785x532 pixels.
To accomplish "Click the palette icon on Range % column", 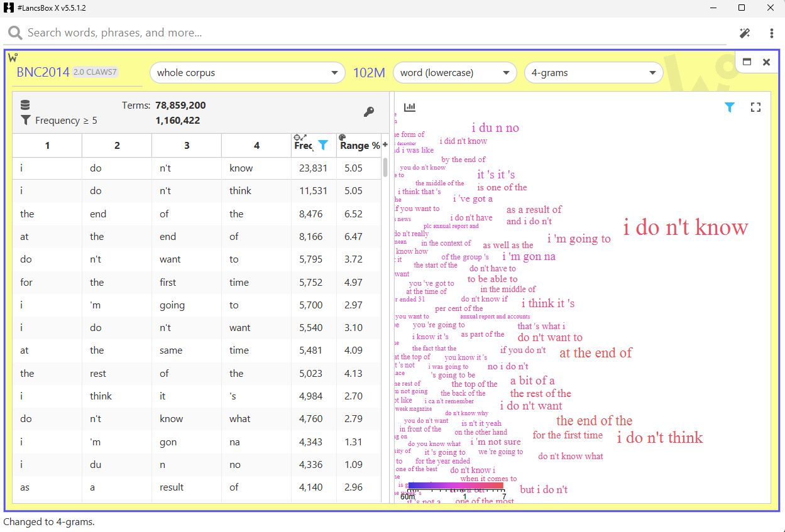I will pyautogui.click(x=342, y=137).
